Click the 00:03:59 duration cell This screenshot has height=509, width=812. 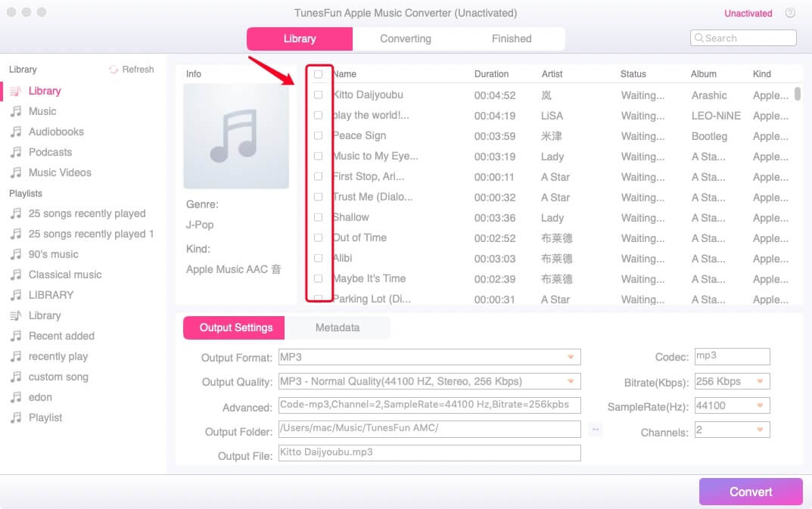coord(495,136)
